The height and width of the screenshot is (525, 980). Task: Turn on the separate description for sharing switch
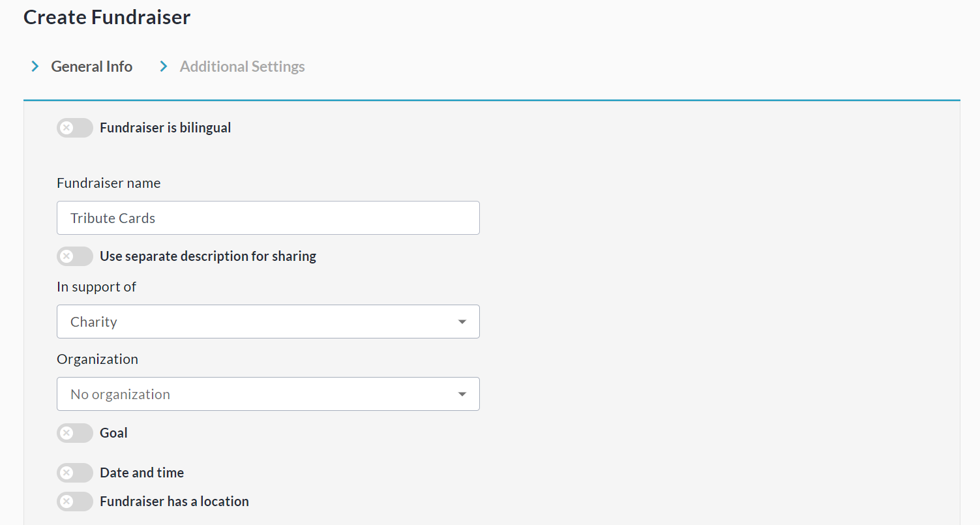coord(75,256)
